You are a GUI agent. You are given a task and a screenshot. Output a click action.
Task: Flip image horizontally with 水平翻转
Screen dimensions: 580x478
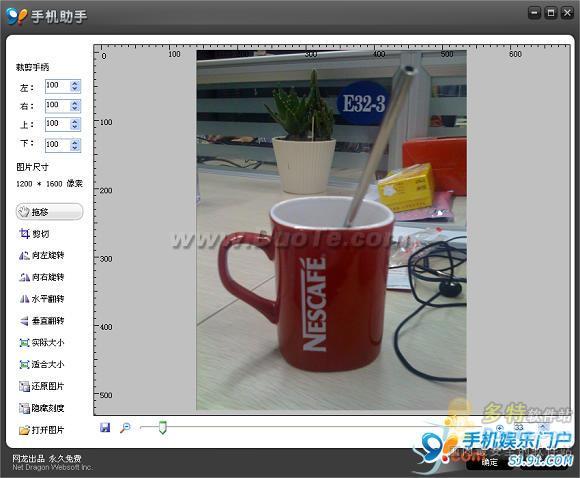coord(41,299)
